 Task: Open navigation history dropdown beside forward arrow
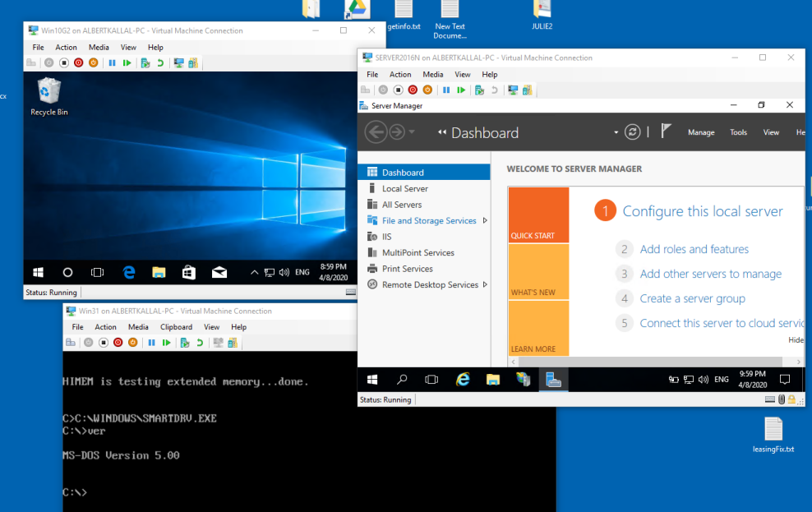pyautogui.click(x=412, y=132)
